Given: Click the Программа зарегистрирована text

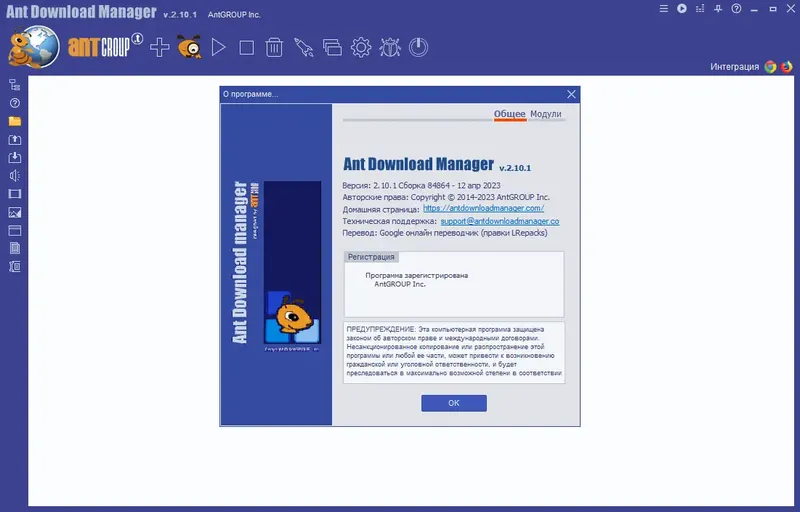Looking at the screenshot, I should click(416, 275).
